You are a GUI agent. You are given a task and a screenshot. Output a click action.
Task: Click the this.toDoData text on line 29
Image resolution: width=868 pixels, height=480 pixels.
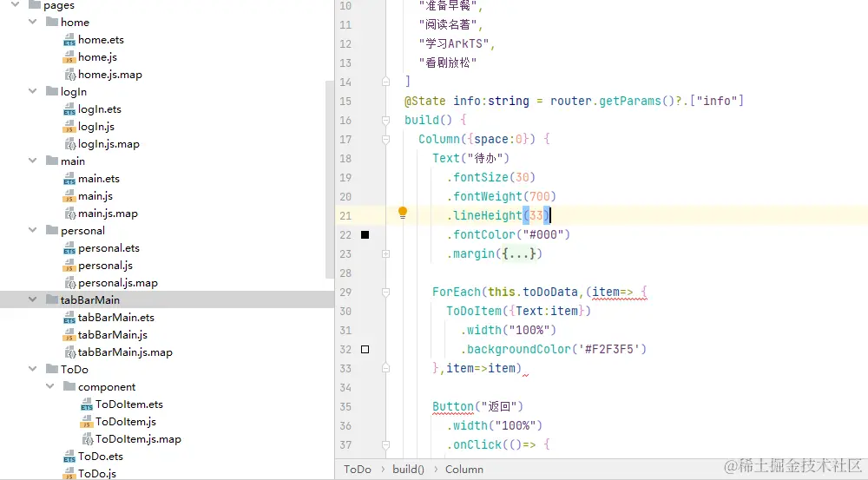click(533, 292)
